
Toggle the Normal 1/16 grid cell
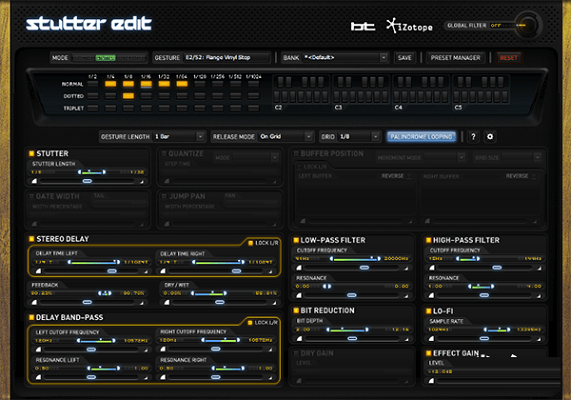(x=146, y=84)
